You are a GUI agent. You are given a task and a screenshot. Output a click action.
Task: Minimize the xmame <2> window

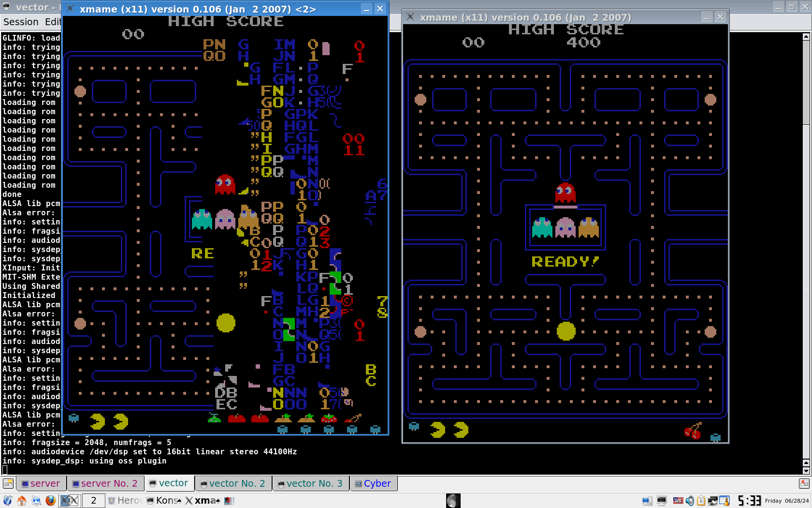[x=367, y=9]
